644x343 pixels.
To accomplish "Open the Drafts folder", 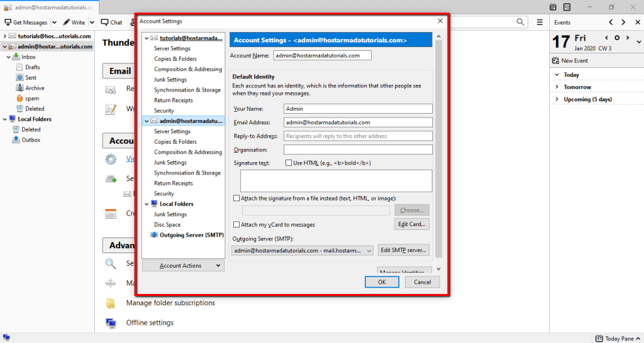I will tap(33, 67).
